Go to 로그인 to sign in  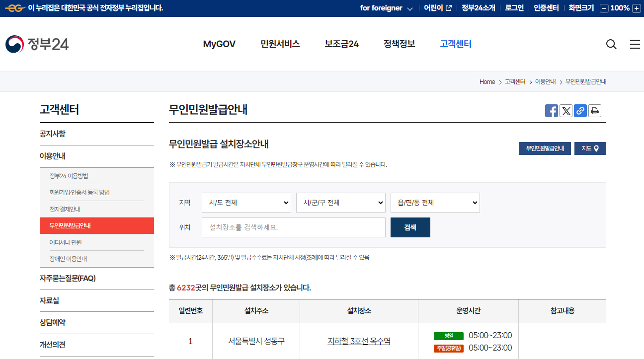[x=514, y=8]
